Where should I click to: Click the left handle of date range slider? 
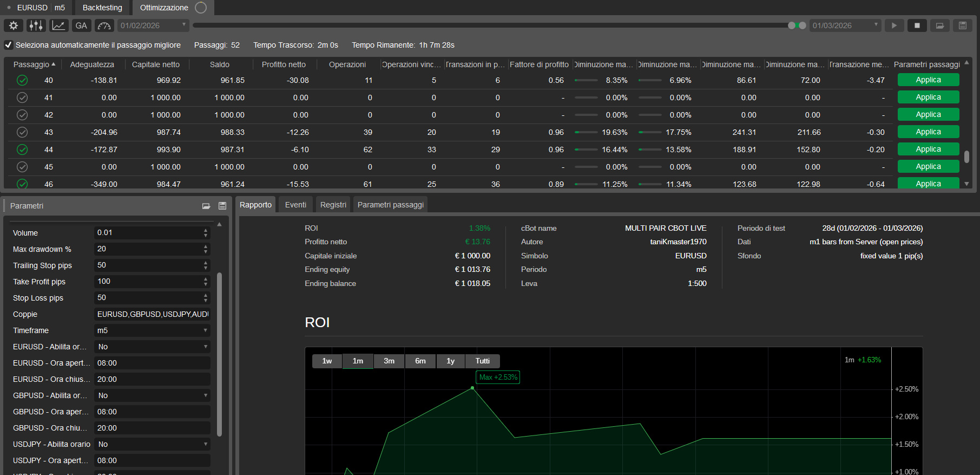792,25
